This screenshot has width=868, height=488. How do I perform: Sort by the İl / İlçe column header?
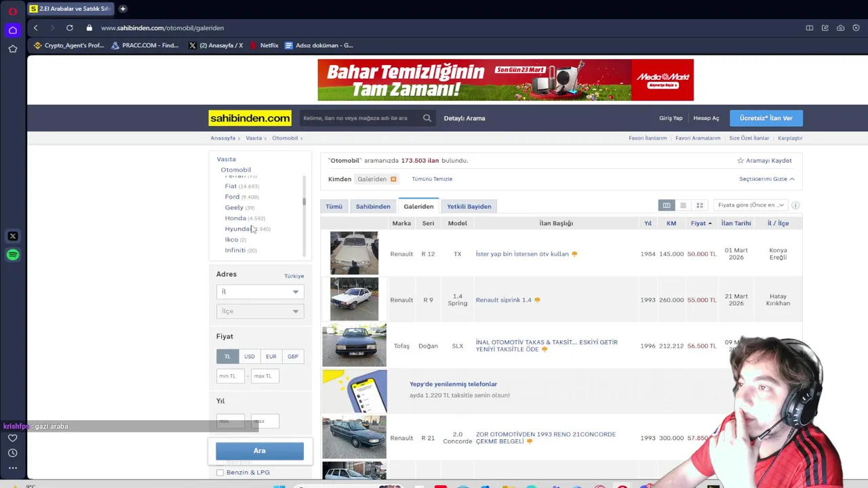778,223
